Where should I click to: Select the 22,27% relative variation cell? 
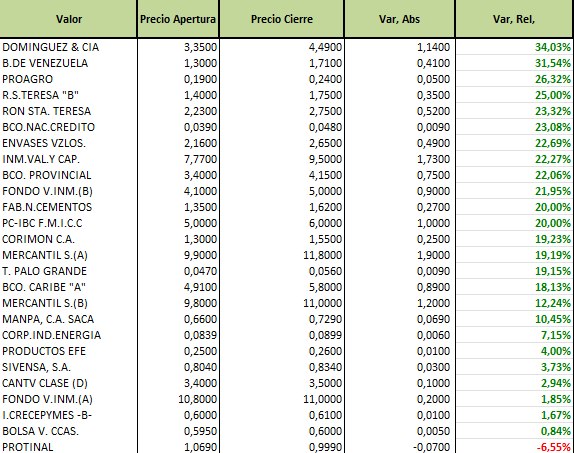tap(514, 159)
